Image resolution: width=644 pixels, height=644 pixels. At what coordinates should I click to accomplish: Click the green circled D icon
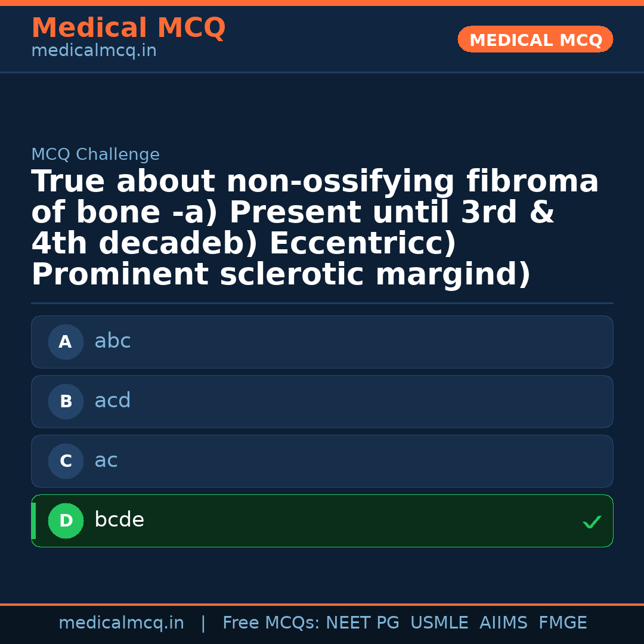[x=66, y=521]
